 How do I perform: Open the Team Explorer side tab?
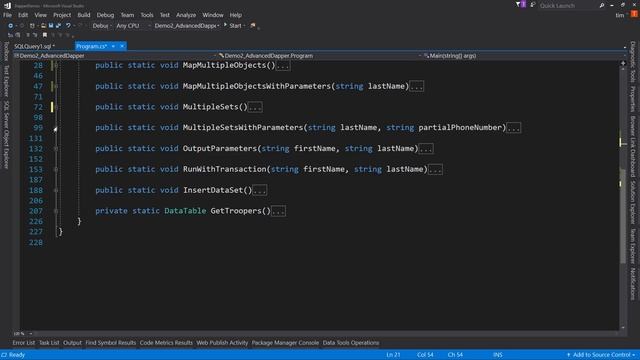(x=633, y=246)
